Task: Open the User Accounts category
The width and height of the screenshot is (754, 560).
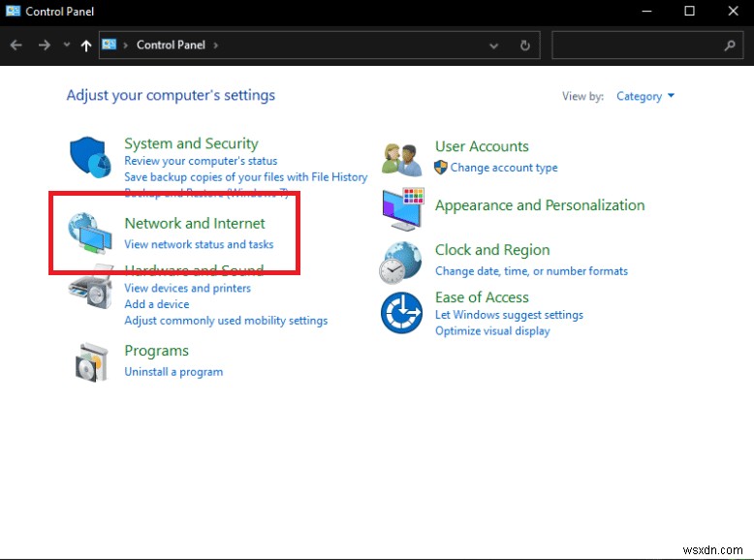Action: pos(482,146)
